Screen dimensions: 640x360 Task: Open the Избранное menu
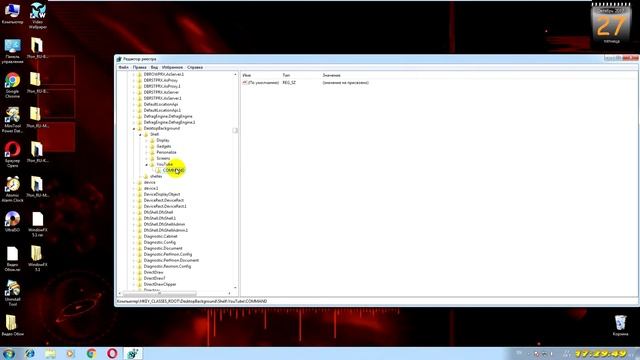(x=172, y=67)
